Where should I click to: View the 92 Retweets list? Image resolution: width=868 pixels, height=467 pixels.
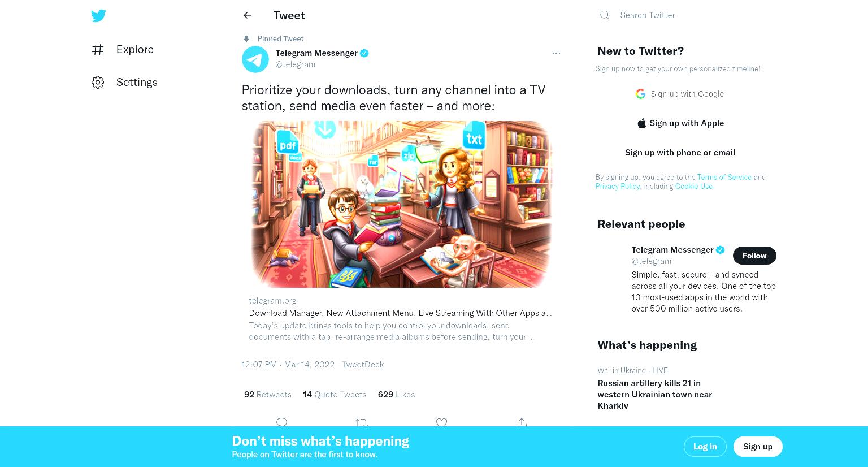268,395
